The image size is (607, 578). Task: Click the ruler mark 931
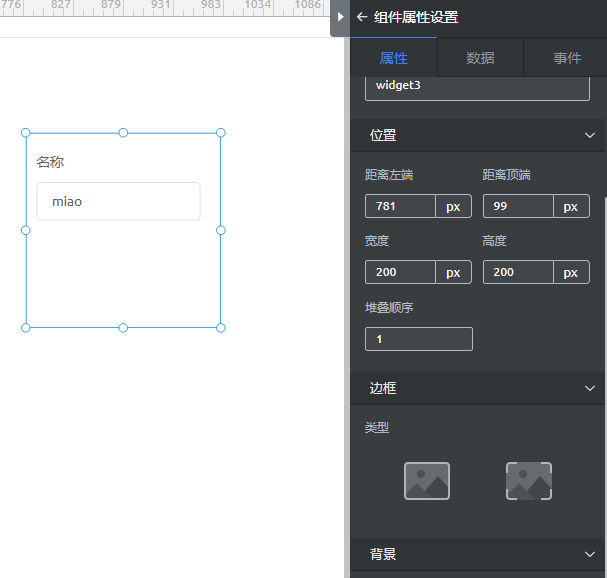161,5
